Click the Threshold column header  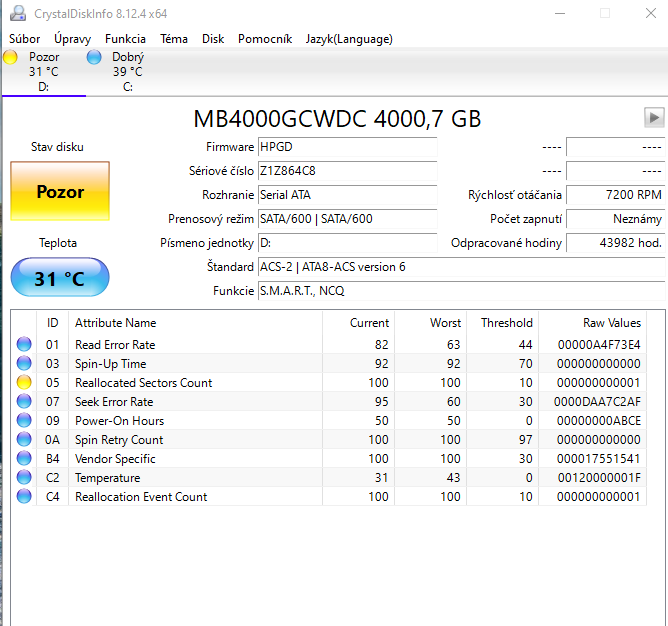pyautogui.click(x=503, y=323)
